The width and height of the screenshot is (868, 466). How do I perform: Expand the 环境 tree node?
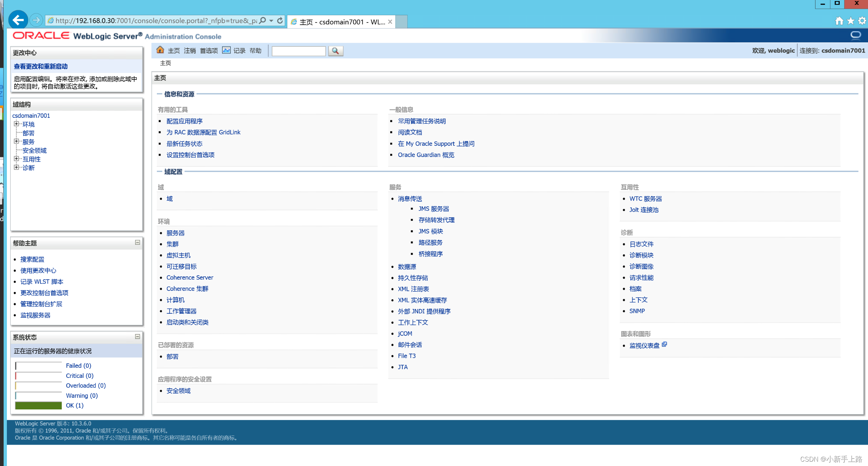(x=16, y=124)
